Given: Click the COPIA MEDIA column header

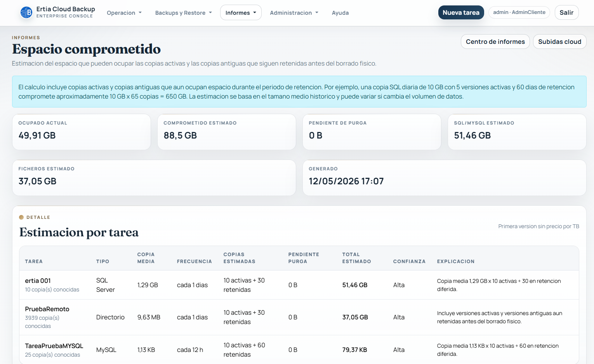Looking at the screenshot, I should (x=146, y=258).
